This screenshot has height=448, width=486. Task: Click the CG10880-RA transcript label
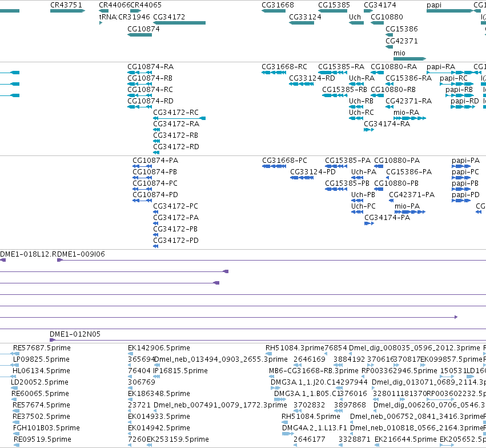394,67
